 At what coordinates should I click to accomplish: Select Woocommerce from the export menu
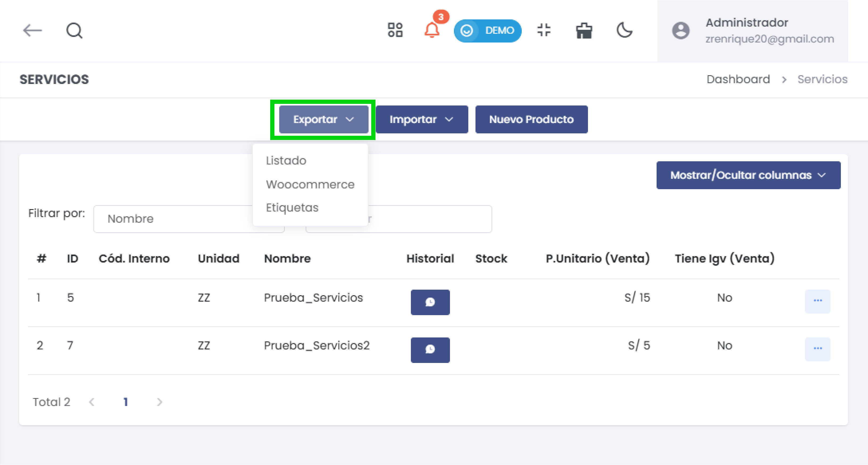pos(310,184)
